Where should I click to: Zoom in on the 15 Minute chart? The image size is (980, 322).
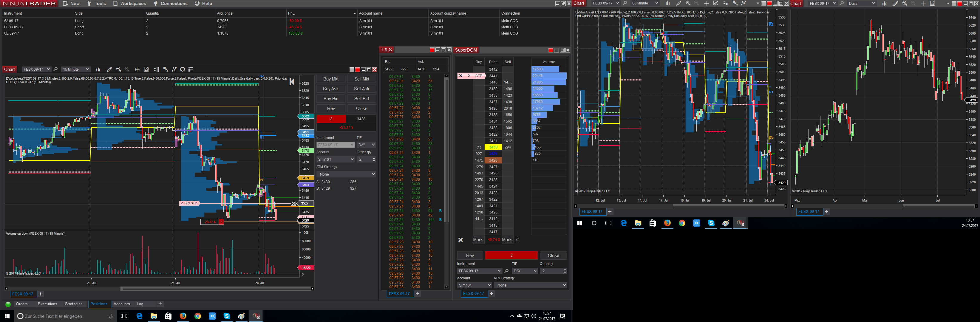(x=119, y=69)
